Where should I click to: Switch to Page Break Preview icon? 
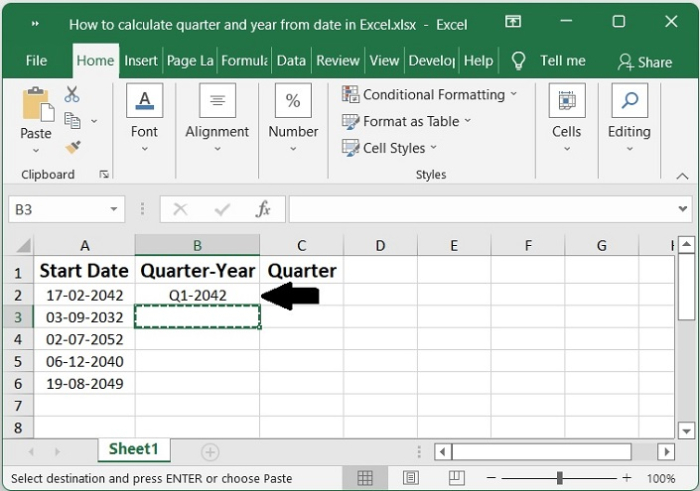tap(457, 478)
